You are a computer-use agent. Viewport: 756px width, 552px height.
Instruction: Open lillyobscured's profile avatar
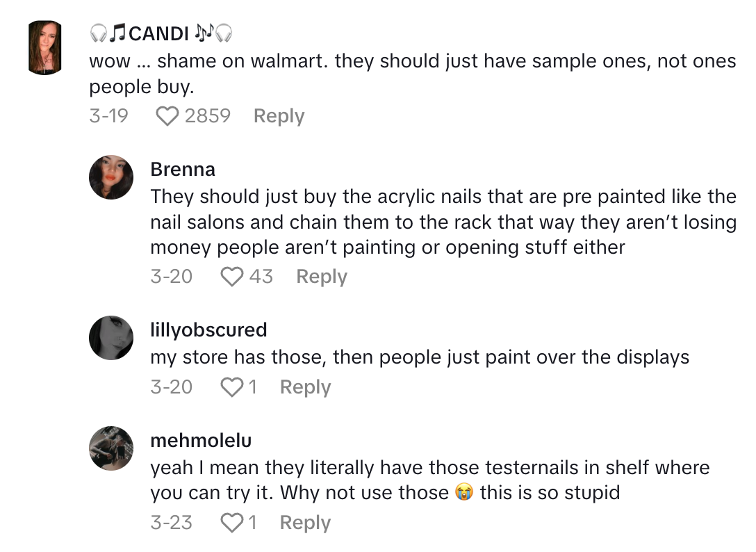point(111,338)
